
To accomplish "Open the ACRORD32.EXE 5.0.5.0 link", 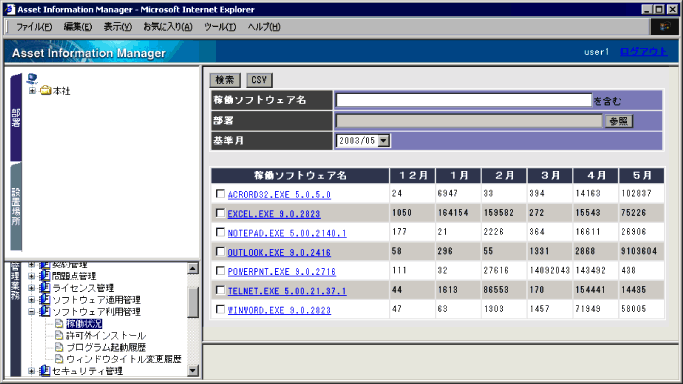I will (279, 195).
